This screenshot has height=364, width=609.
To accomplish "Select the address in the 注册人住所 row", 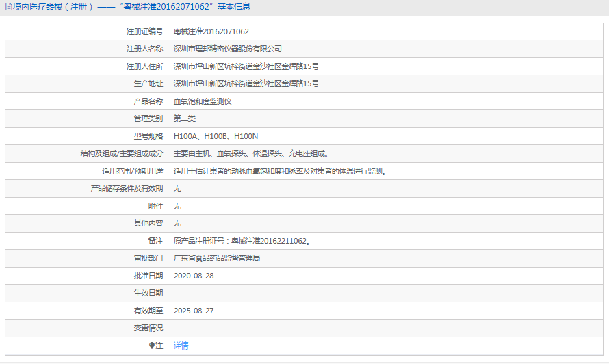I will click(246, 66).
